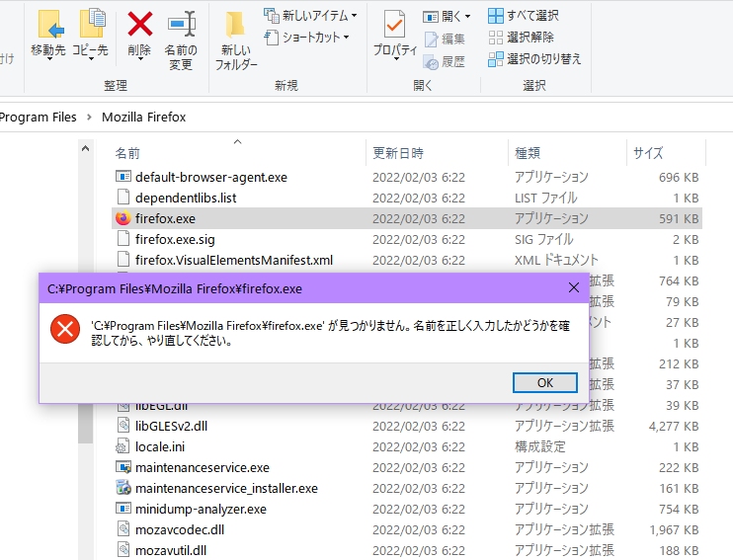
Task: Click the 名前の変更 (Rename) icon
Action: (182, 25)
